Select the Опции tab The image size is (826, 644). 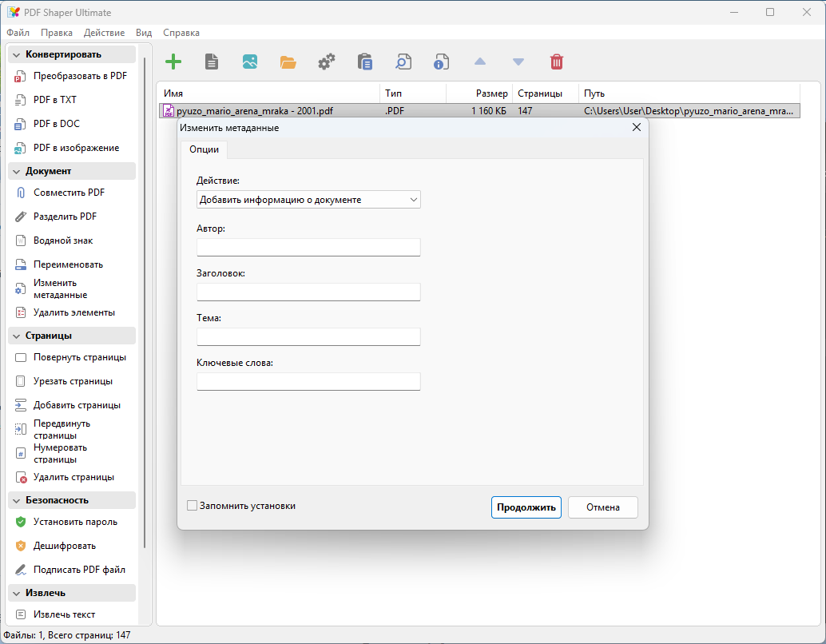click(x=204, y=149)
